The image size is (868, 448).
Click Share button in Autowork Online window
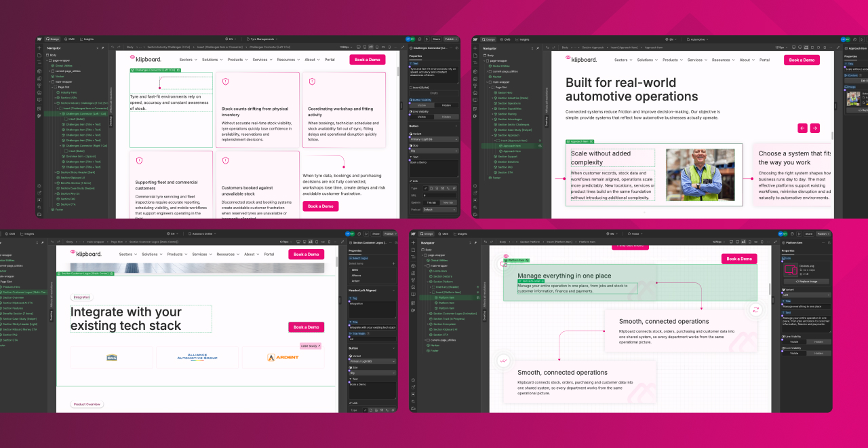point(376,234)
